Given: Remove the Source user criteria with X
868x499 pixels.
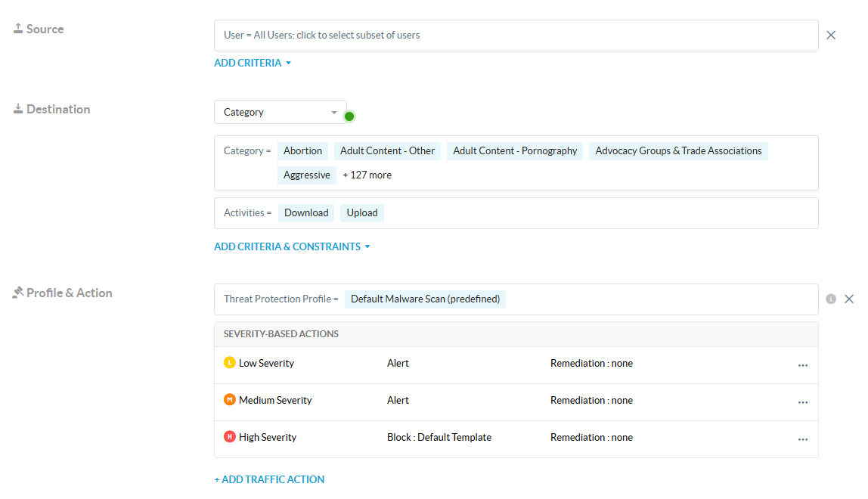Looking at the screenshot, I should (831, 36).
